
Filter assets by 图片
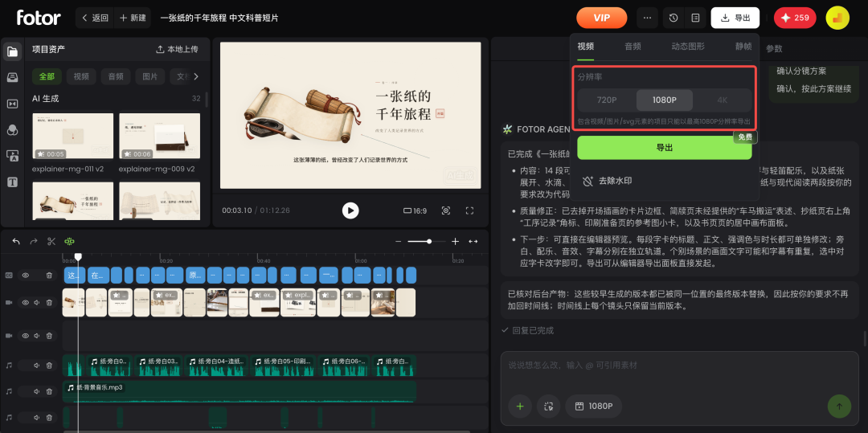click(x=150, y=76)
